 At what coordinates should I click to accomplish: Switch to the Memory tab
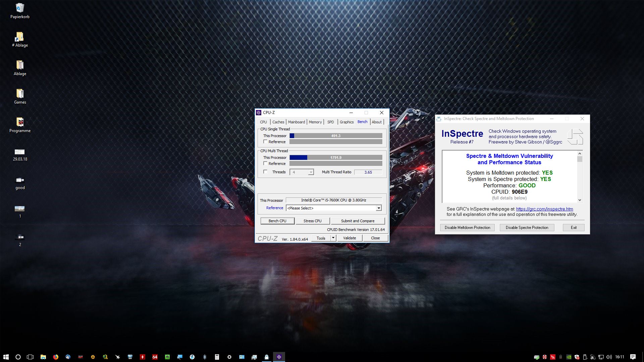point(315,122)
